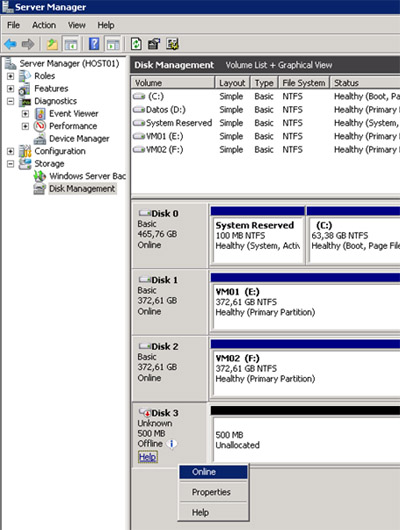Select Windows Server Backup tree item
400x530 pixels.
(x=88, y=176)
